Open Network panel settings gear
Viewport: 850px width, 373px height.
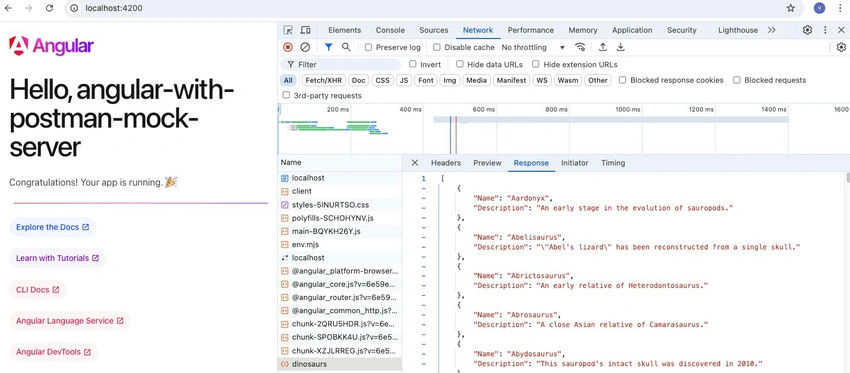click(841, 48)
